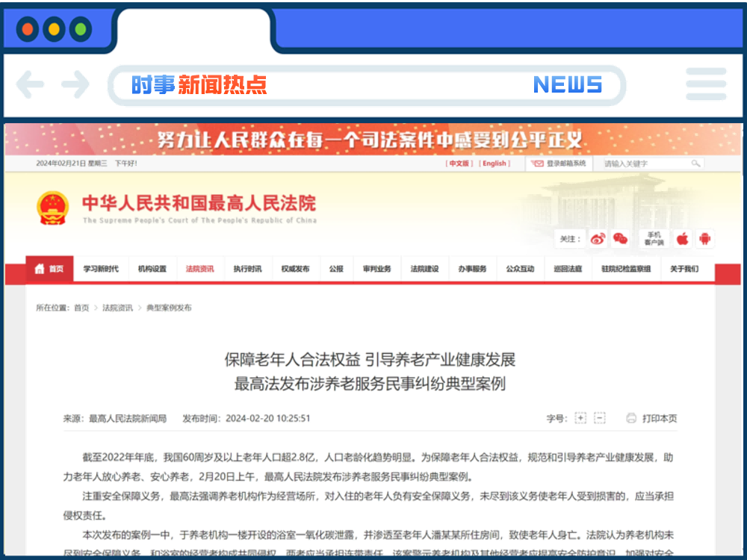Screen dimensions: 747x560
Task: Click the Apple client download icon
Action: tap(681, 239)
